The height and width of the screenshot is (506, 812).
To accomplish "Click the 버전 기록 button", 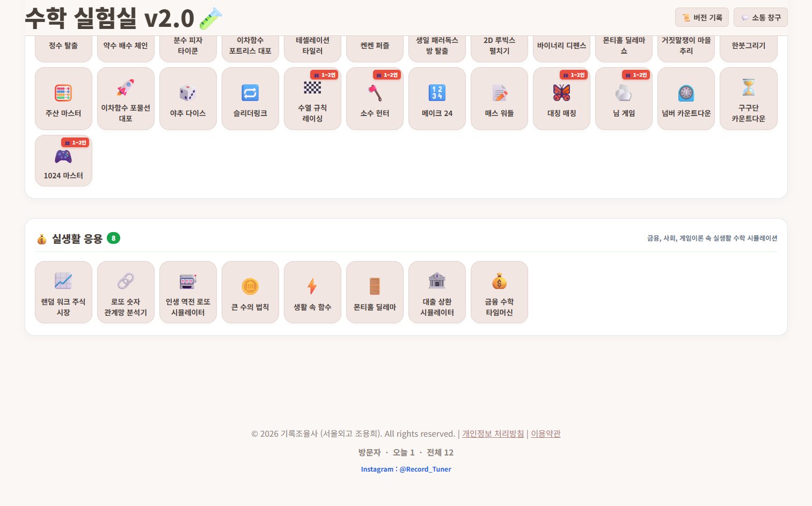I will (x=702, y=17).
